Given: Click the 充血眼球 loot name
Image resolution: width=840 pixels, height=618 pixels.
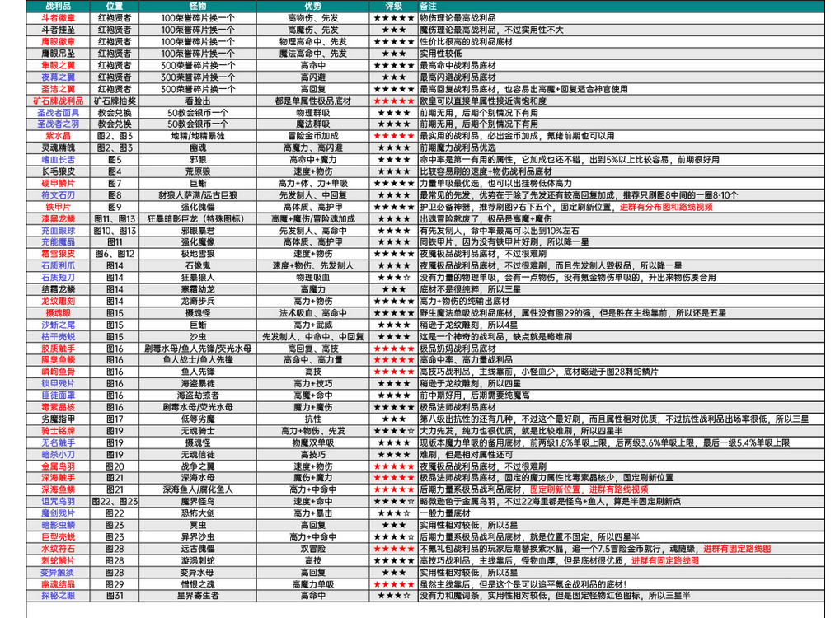Looking at the screenshot, I should [x=58, y=230].
